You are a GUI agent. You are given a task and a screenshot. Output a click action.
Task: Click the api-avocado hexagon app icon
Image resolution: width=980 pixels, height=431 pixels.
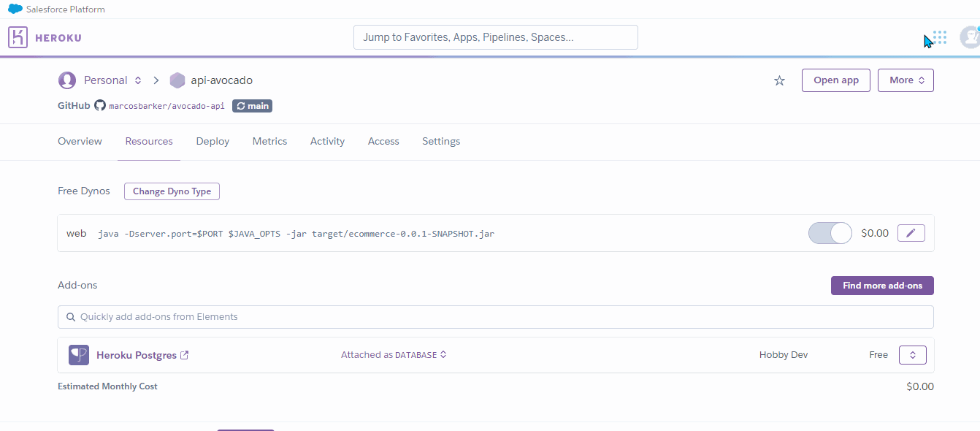(177, 80)
